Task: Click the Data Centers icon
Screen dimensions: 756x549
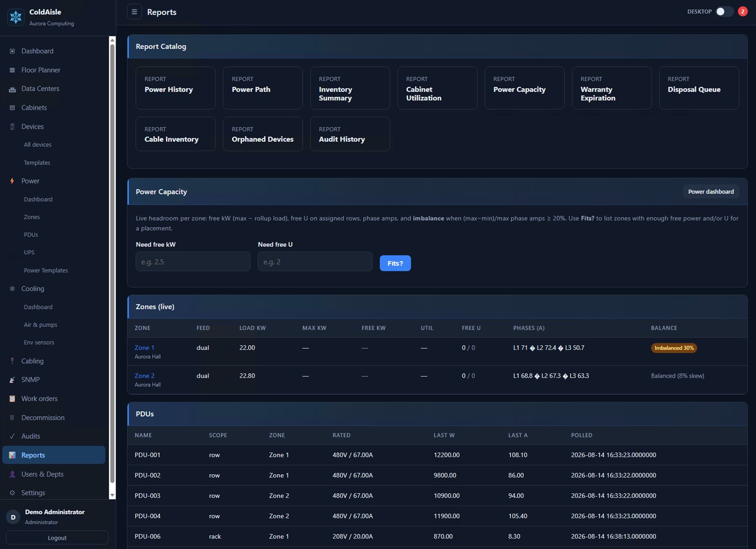Action: 12,89
